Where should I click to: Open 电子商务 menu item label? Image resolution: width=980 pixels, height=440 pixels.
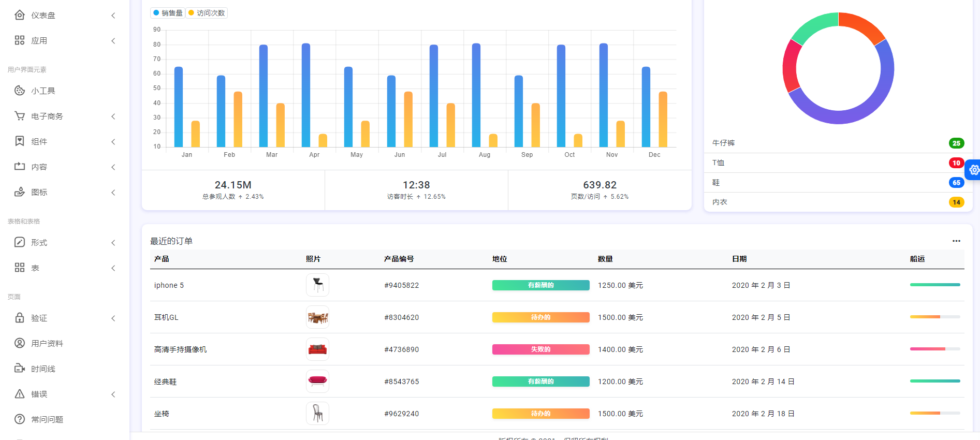(x=47, y=116)
